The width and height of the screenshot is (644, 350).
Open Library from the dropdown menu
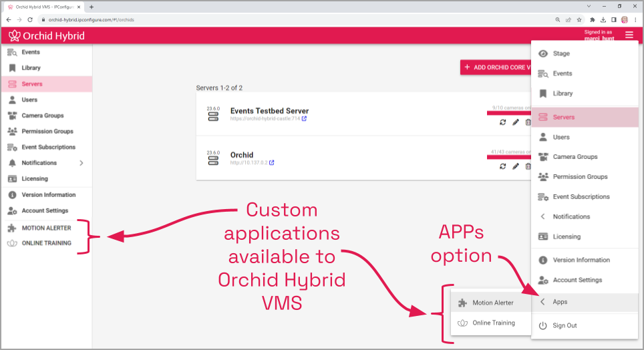tap(585, 94)
